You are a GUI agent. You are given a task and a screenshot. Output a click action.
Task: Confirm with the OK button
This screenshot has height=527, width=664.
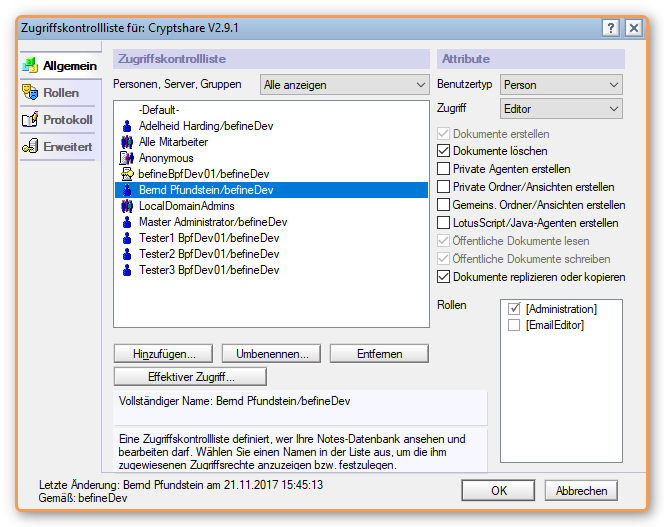tap(498, 491)
